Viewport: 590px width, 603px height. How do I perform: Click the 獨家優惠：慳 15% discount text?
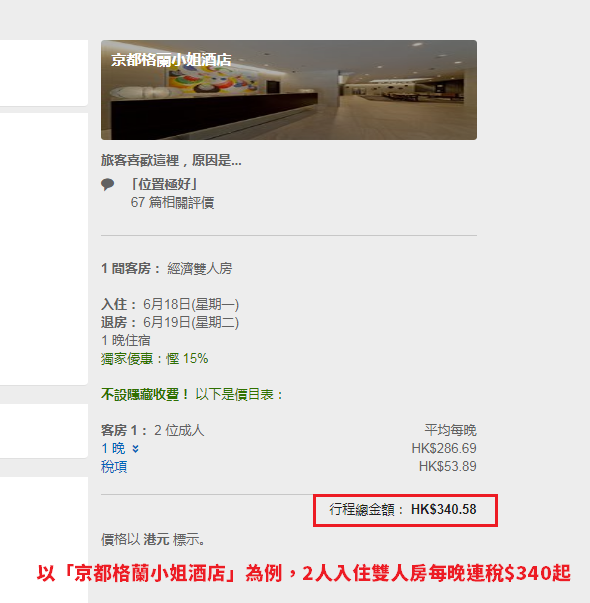coord(155,358)
